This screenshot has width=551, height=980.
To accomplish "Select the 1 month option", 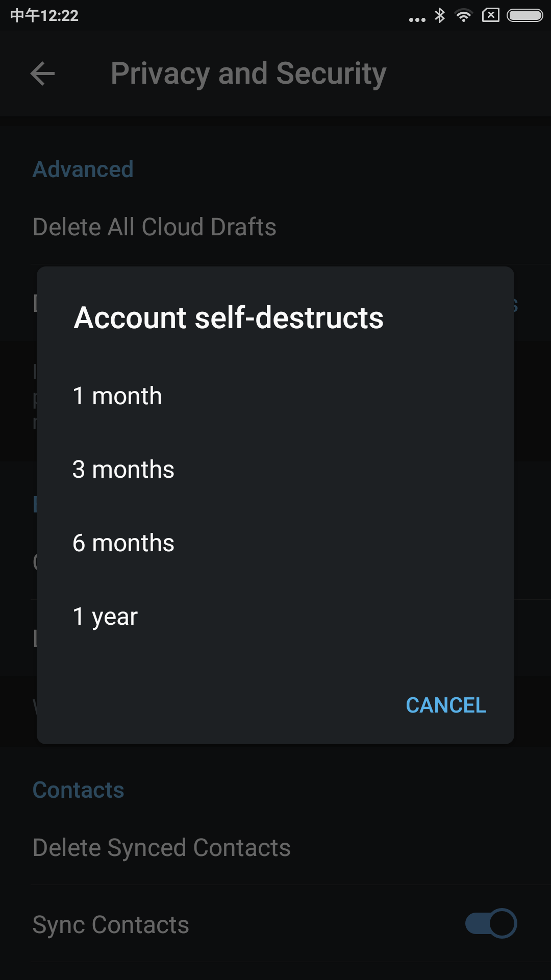I will tap(275, 396).
